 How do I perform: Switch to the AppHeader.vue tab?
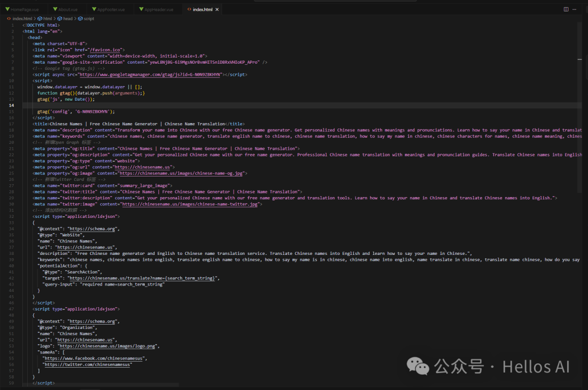point(158,9)
